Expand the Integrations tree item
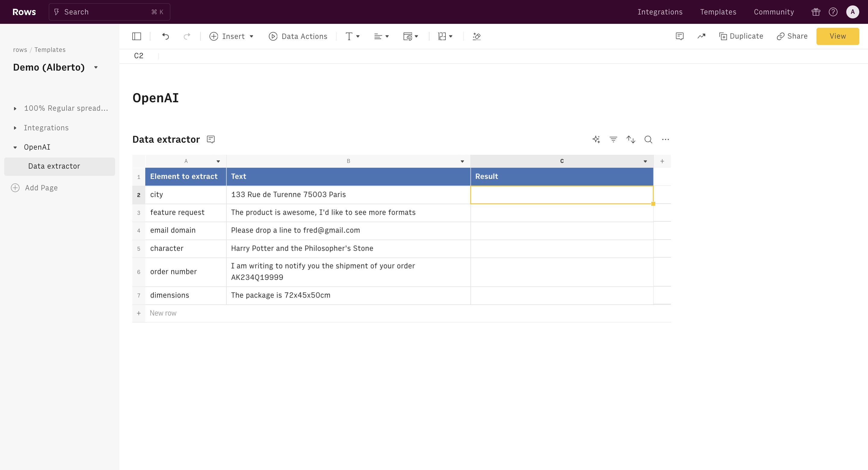Image resolution: width=868 pixels, height=470 pixels. click(x=15, y=128)
